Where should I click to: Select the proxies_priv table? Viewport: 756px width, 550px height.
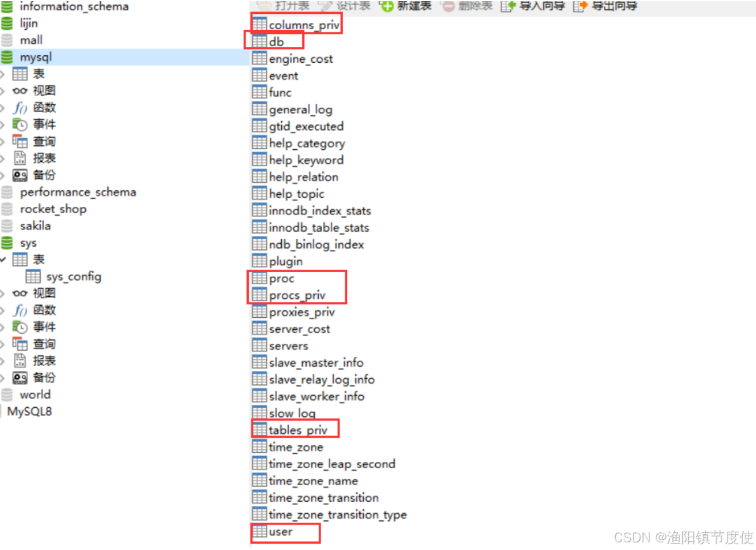(x=302, y=312)
